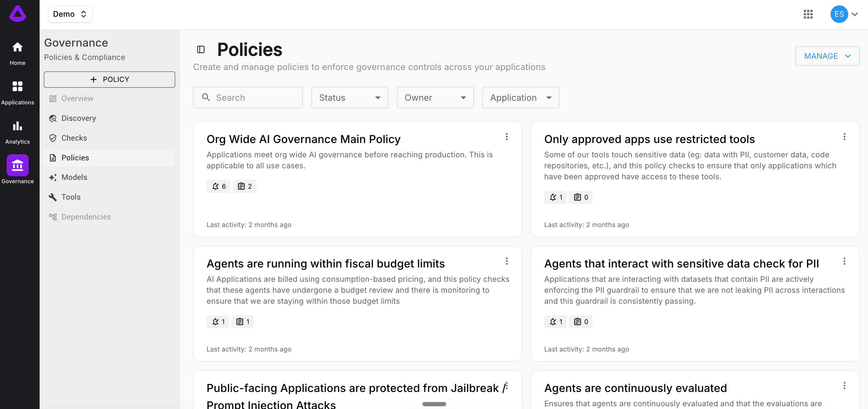
Task: Go to Overview in Governance menu
Action: (x=110, y=99)
